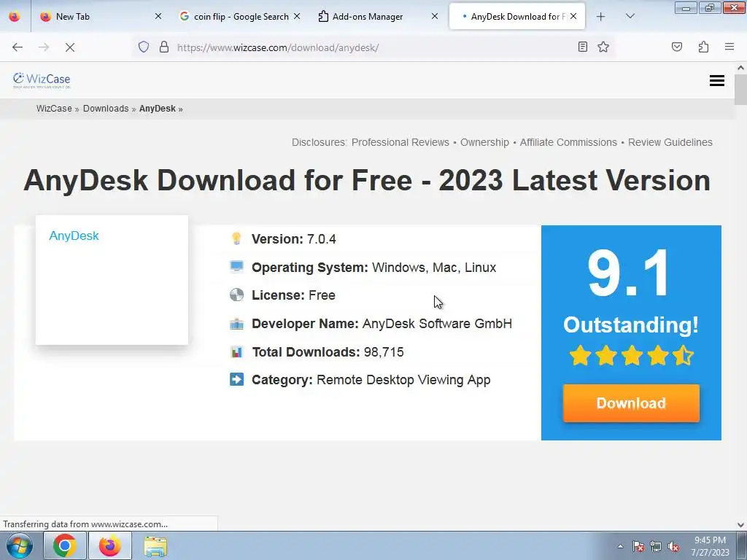Close the New Tab tab

coord(158,16)
